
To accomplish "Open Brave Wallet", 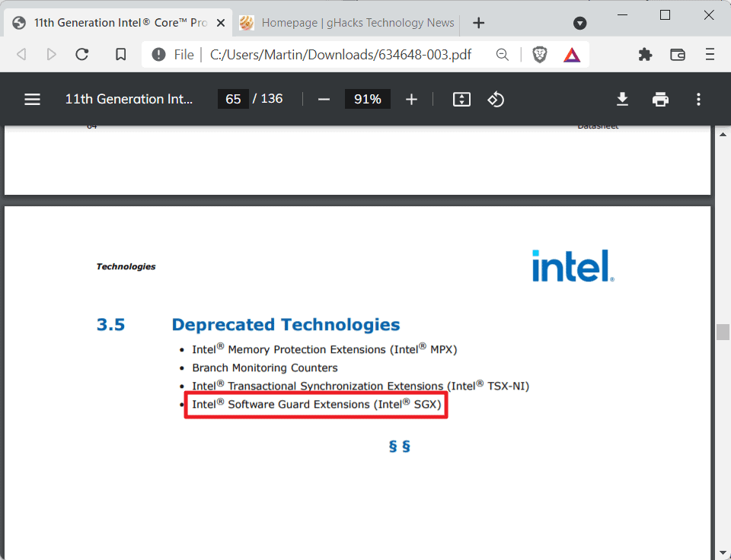I will [x=677, y=54].
